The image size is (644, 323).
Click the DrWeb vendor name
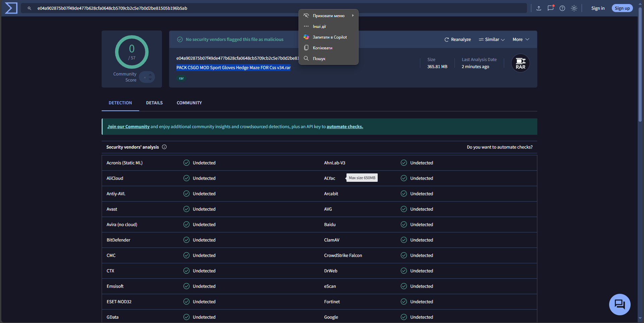click(331, 271)
